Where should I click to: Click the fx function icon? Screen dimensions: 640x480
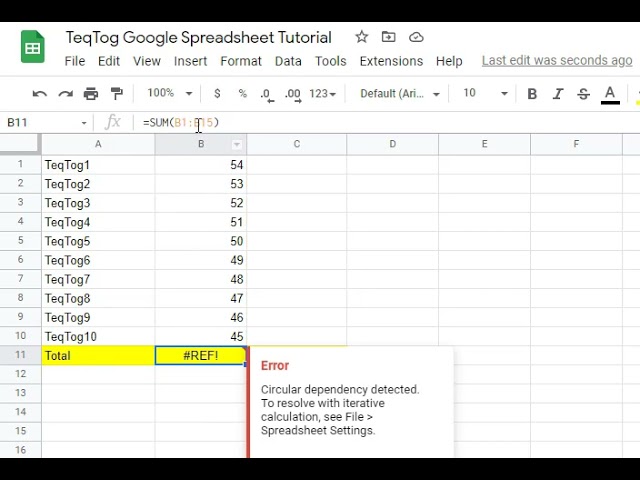(113, 122)
